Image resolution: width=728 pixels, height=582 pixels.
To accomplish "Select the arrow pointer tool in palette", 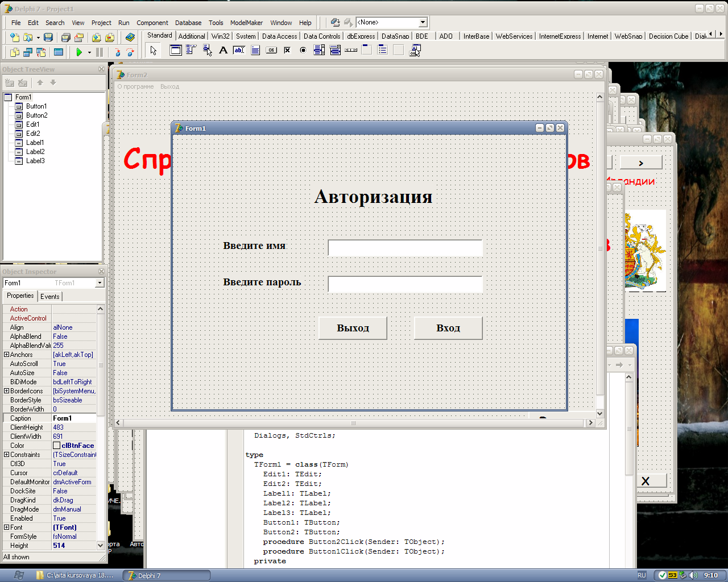I will point(153,51).
